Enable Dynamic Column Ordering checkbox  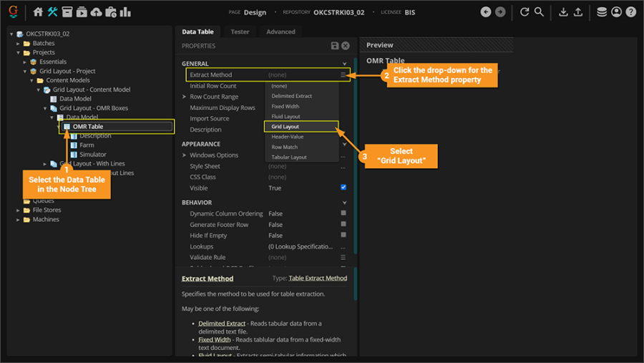pos(343,213)
